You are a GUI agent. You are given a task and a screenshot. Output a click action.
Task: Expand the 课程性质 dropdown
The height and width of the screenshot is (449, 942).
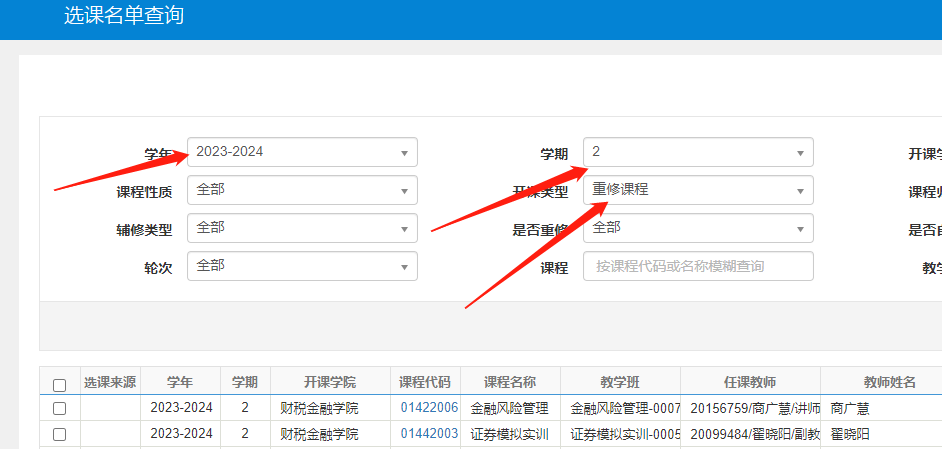pos(302,190)
